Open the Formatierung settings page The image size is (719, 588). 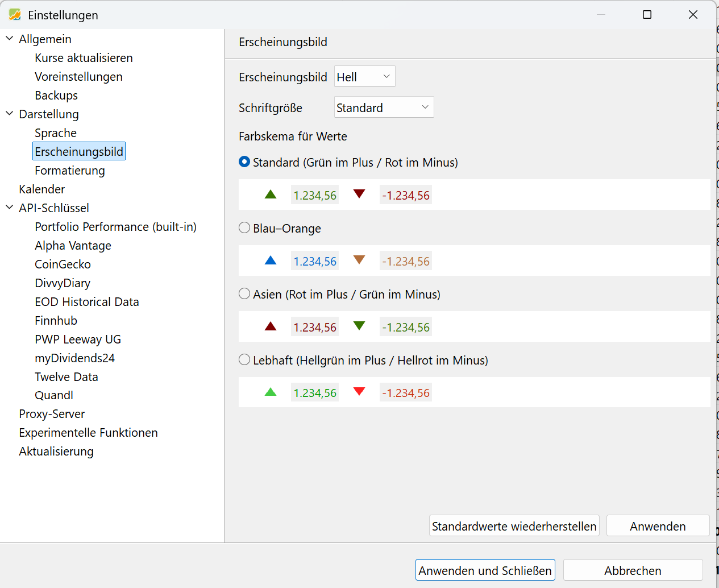click(x=69, y=171)
